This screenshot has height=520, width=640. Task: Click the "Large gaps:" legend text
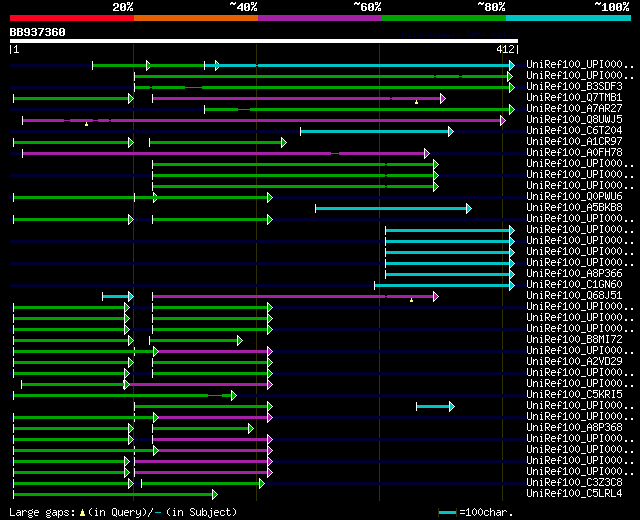click(42, 512)
